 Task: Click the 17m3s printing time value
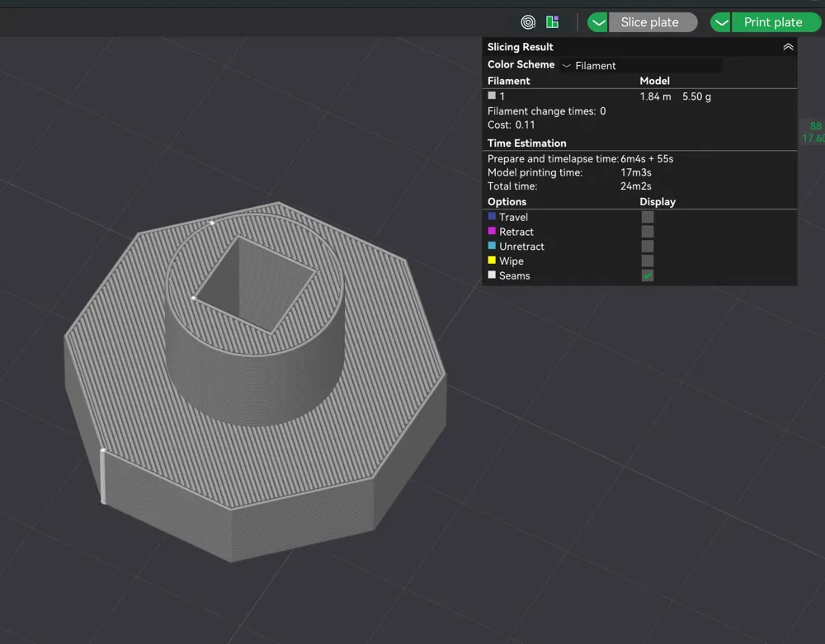(x=635, y=172)
